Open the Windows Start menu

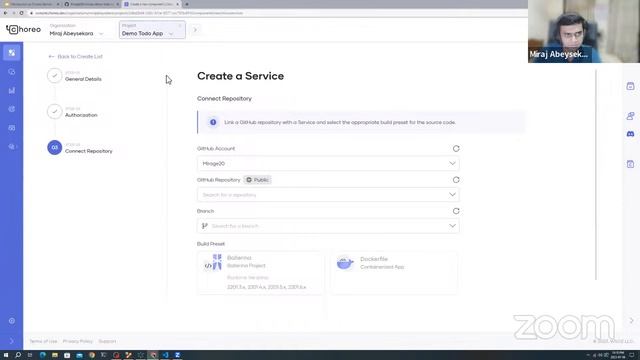tap(6, 355)
